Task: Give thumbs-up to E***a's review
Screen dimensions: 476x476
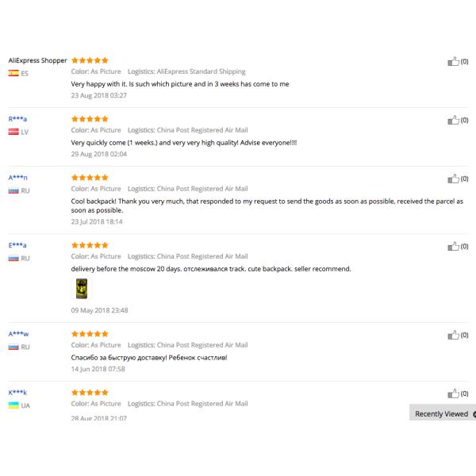Action: click(454, 247)
